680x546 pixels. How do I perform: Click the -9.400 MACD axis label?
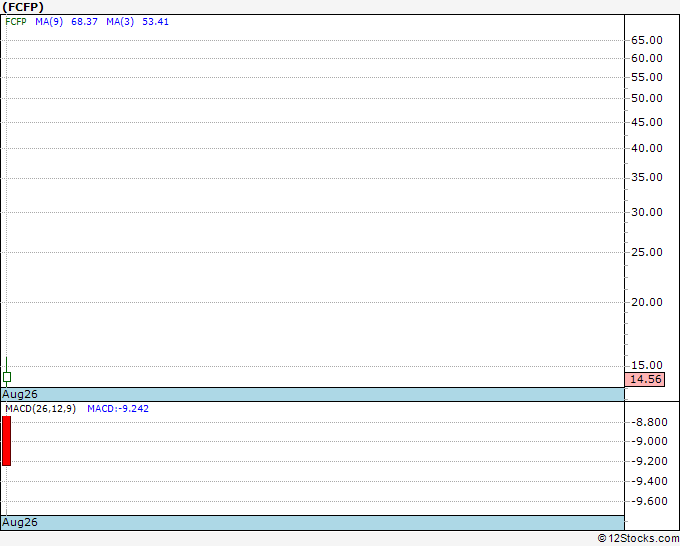649,481
